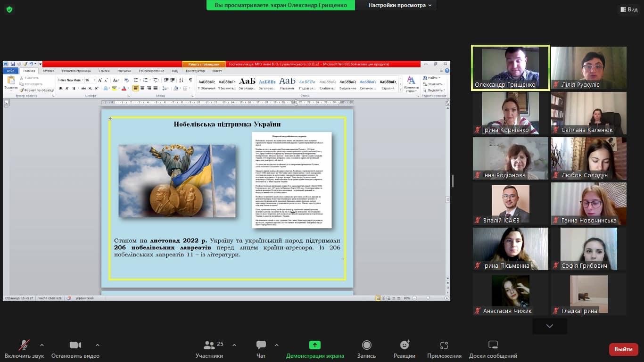
Task: Click Word's zoom slider in status bar
Action: [x=428, y=298]
